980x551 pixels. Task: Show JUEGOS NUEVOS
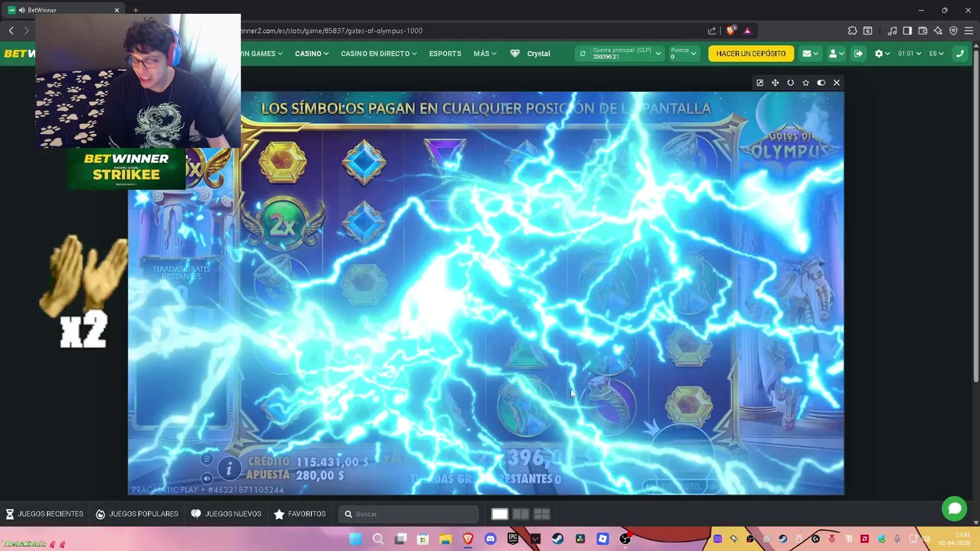[226, 514]
